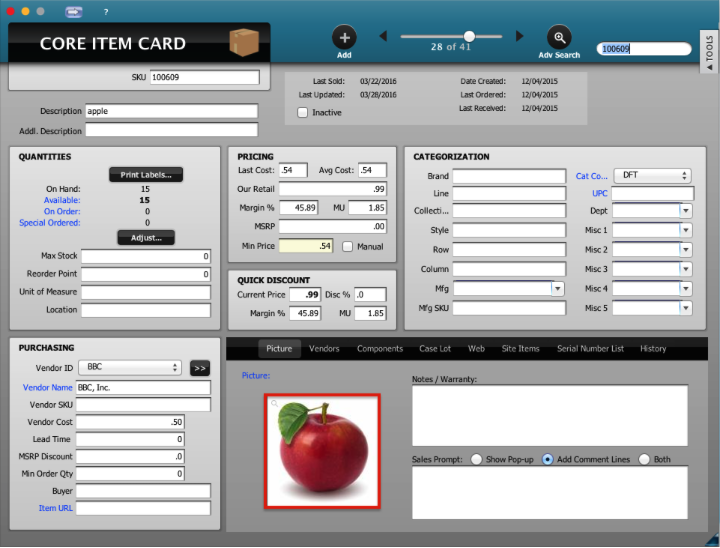
Task: Click the Brand input field
Action: (509, 176)
